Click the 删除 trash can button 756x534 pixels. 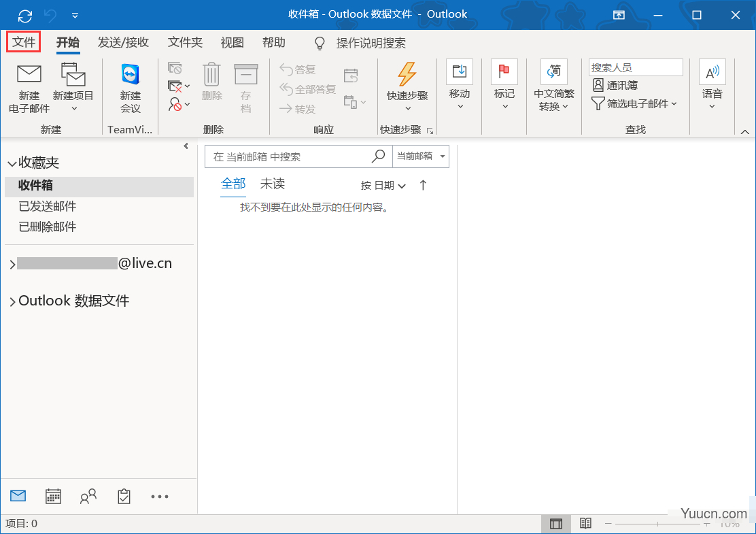click(x=211, y=82)
